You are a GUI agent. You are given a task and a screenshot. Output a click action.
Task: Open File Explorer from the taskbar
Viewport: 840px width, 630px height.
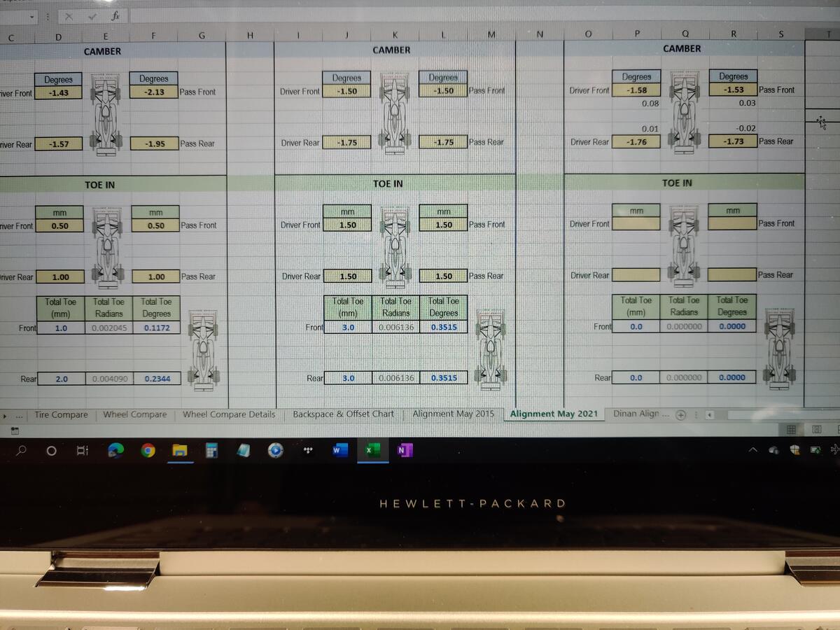point(180,451)
